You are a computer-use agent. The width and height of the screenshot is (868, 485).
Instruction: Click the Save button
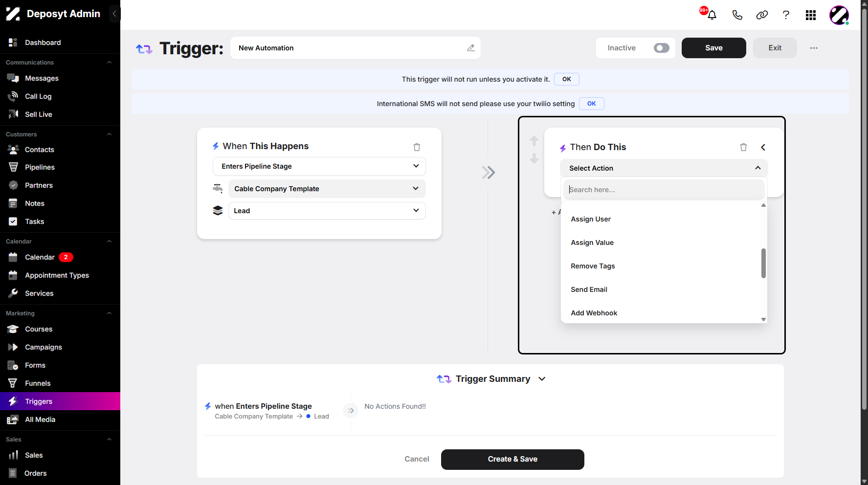[714, 48]
